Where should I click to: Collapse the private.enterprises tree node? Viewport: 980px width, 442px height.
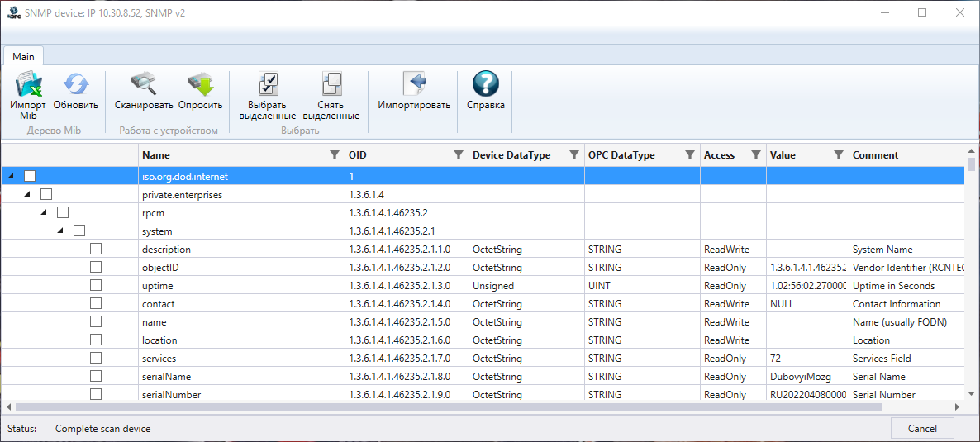coord(27,195)
